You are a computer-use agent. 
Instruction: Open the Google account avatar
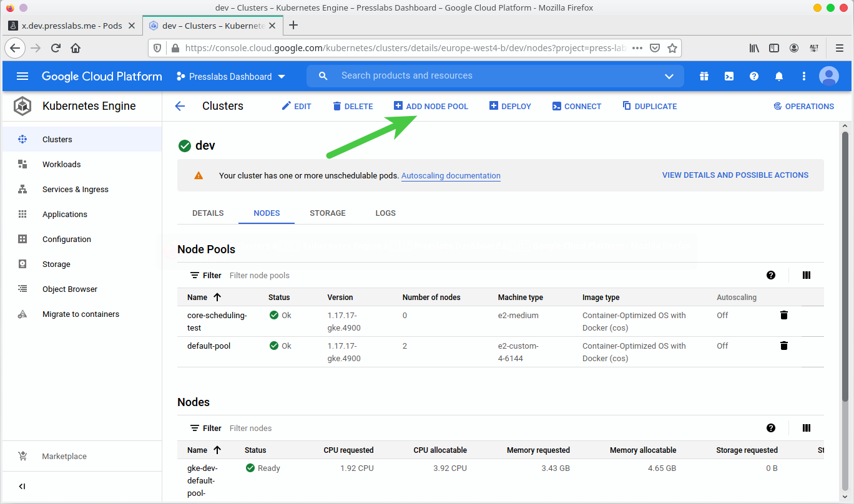point(829,76)
